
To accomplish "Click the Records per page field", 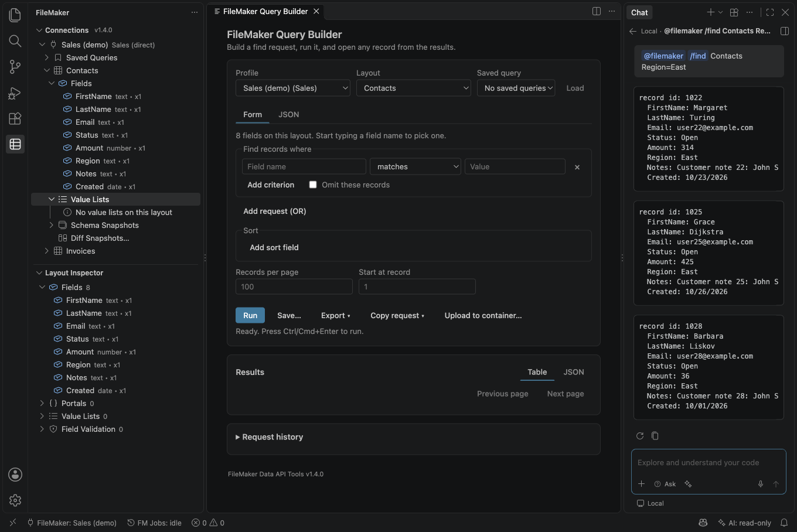I will [x=294, y=287].
